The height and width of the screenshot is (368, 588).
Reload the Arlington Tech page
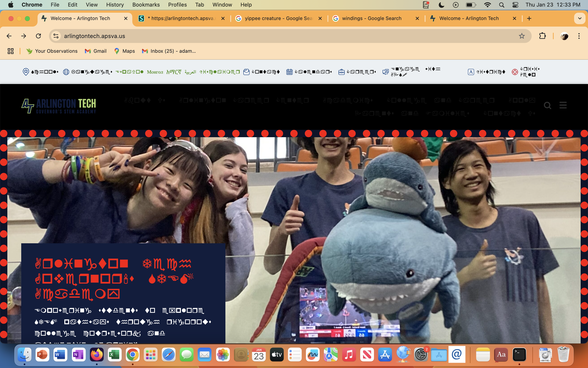click(38, 36)
